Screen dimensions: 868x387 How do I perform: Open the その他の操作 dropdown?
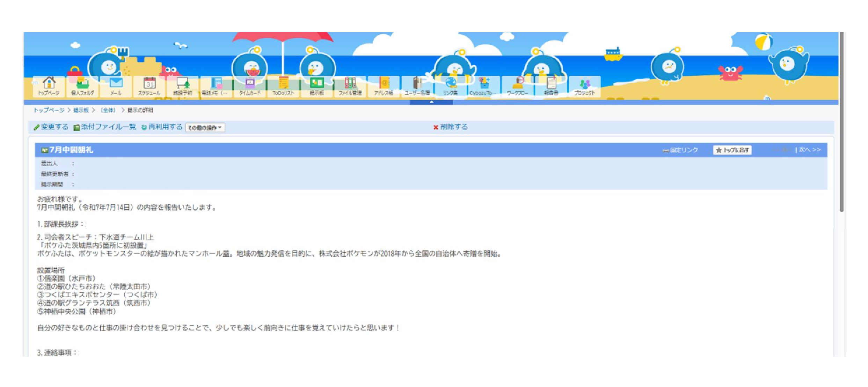coord(205,127)
